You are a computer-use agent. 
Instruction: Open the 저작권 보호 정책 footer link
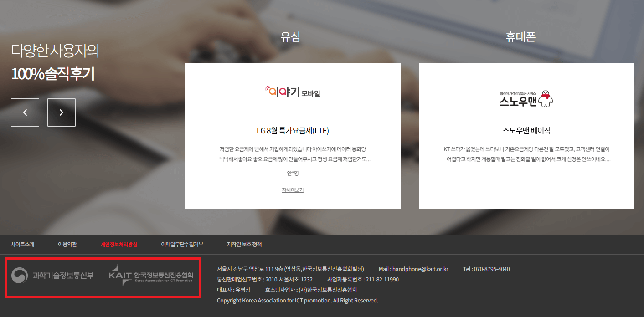[x=244, y=245]
